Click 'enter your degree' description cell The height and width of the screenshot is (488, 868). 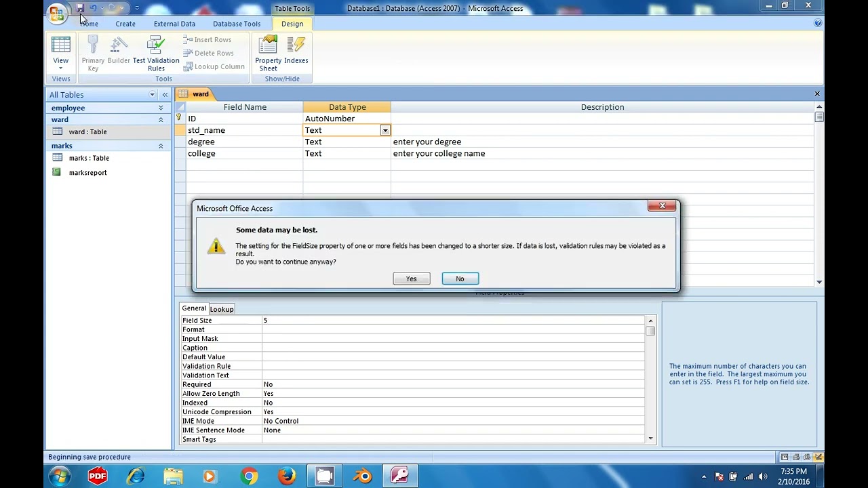point(602,142)
